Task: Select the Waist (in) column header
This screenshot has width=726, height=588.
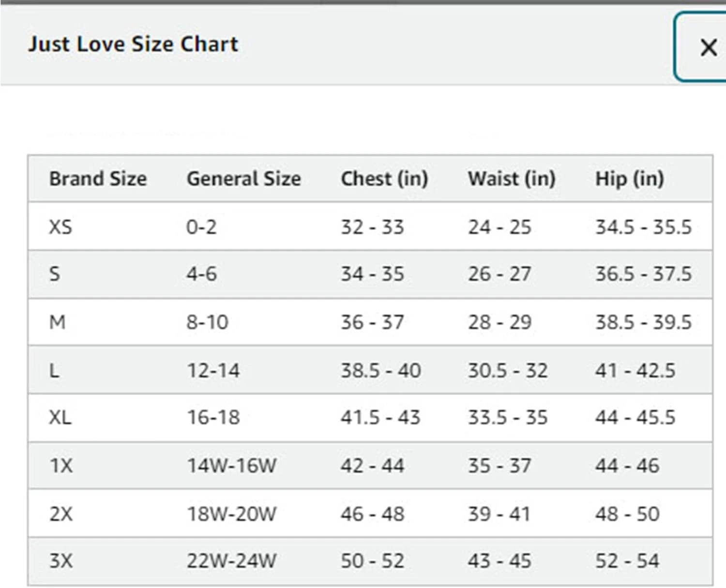Action: coord(511,179)
